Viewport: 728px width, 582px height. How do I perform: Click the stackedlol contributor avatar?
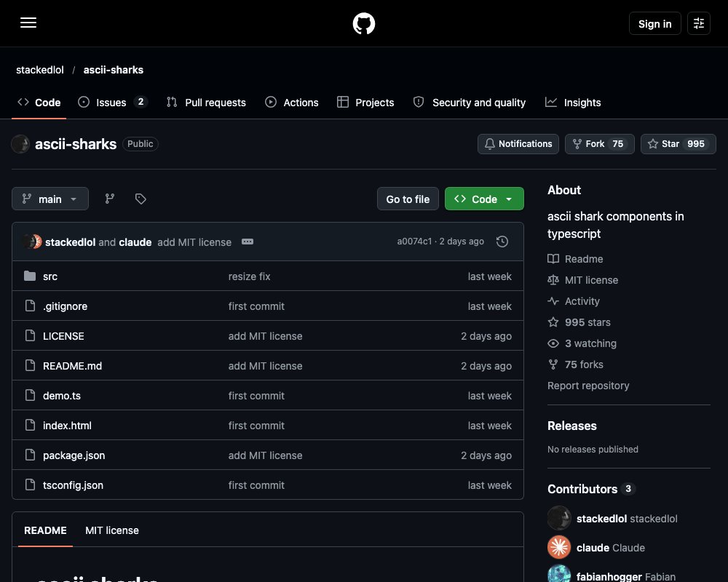[x=559, y=518]
